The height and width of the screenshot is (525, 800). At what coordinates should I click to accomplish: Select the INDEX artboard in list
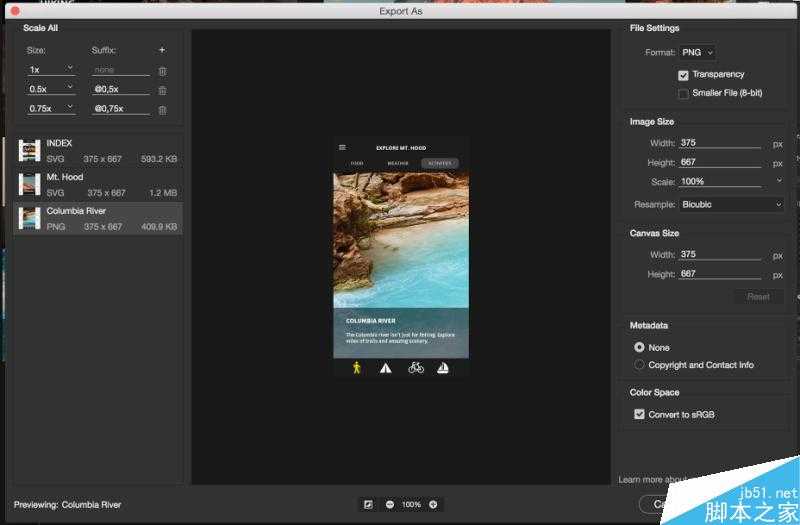pos(98,150)
